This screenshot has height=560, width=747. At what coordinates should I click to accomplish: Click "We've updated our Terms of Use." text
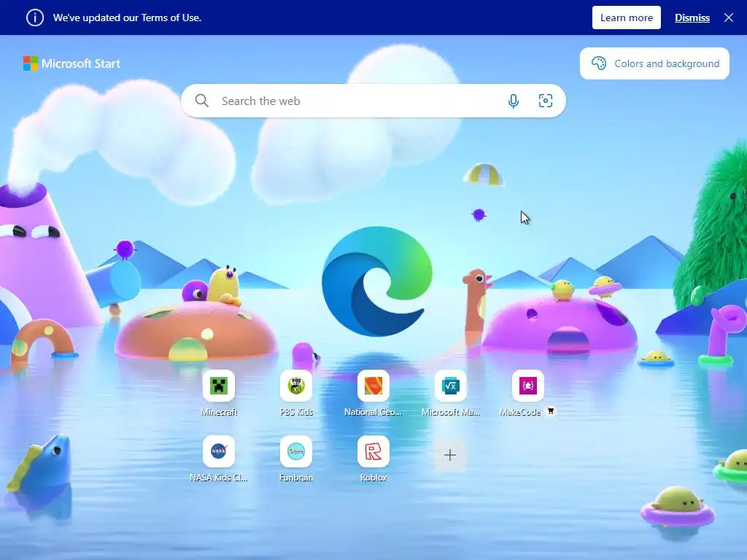[x=127, y=17]
